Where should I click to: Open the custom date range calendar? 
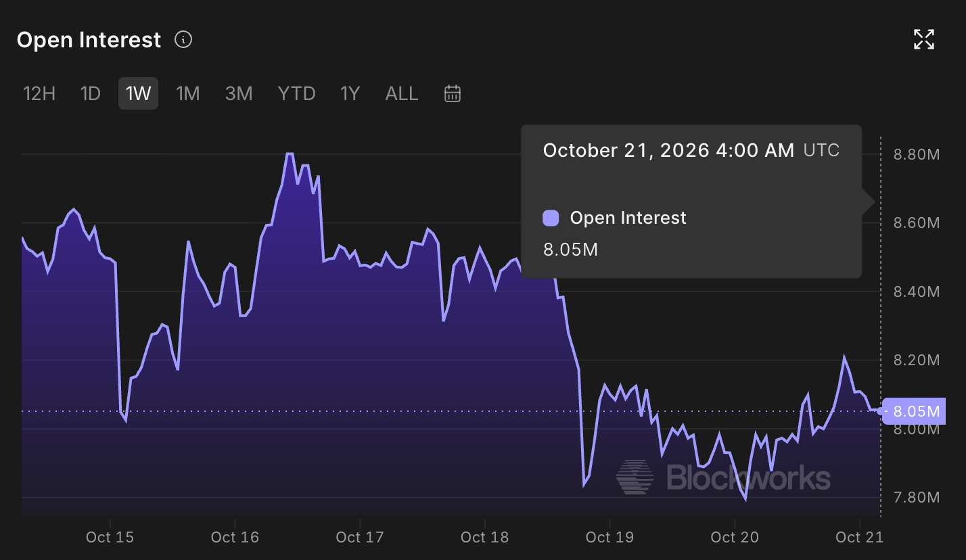click(x=453, y=93)
